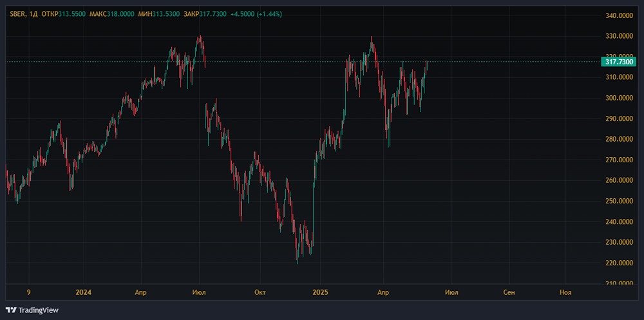644x320 pixels.
Task: Select the Окт marker on time axis
Action: (x=260, y=292)
